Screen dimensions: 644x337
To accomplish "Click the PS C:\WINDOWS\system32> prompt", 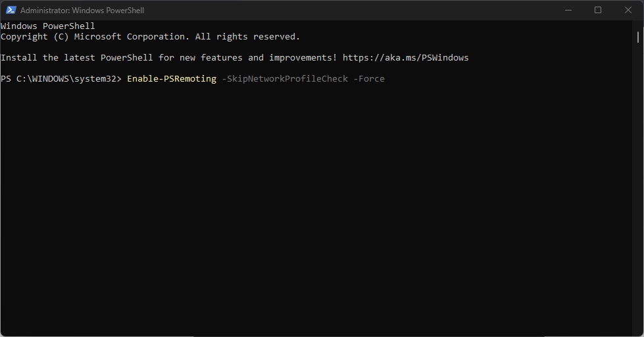I will (61, 78).
